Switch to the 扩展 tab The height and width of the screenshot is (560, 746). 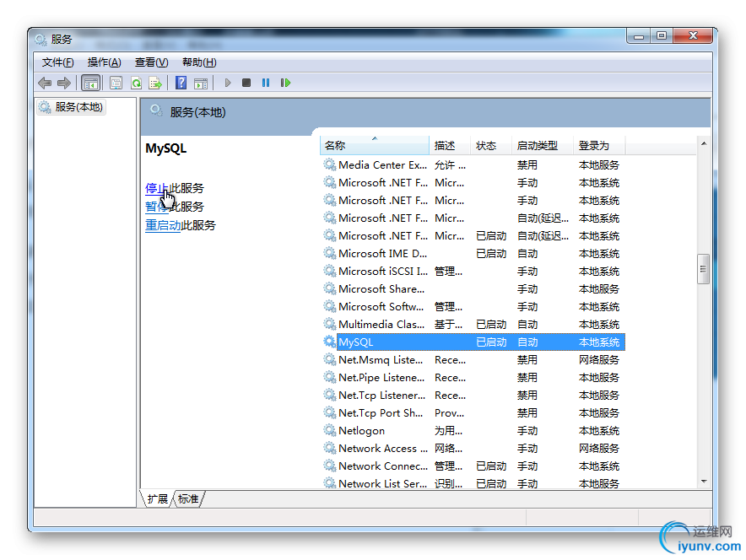[158, 498]
